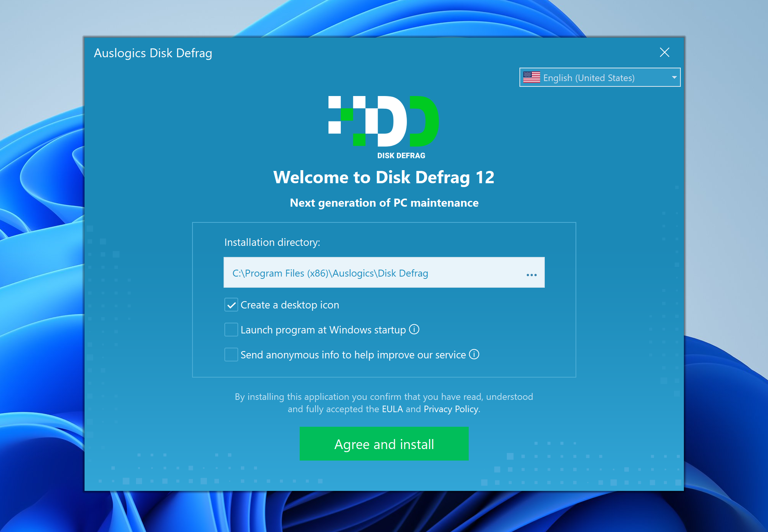Enable Launch program at Windows startup
768x532 pixels.
pos(231,330)
